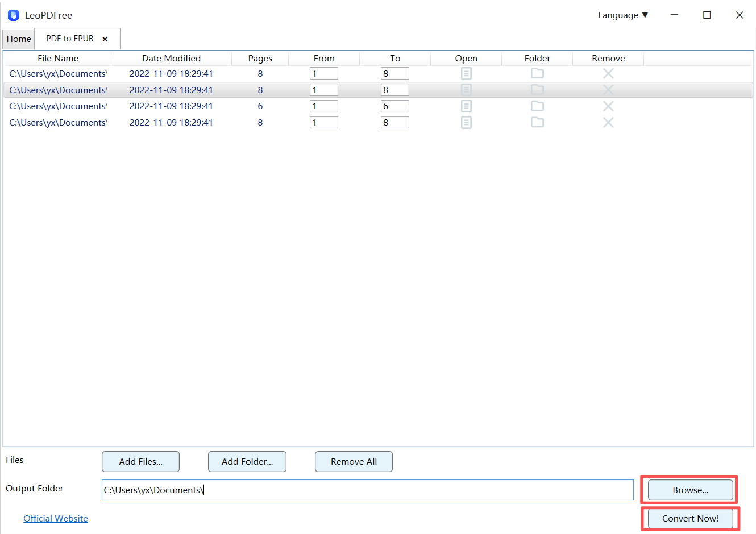
Task: Start conversion with Convert Now!
Action: (691, 519)
